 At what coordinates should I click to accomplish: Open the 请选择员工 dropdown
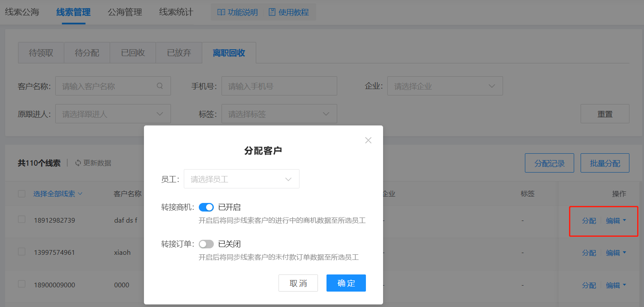pos(241,179)
